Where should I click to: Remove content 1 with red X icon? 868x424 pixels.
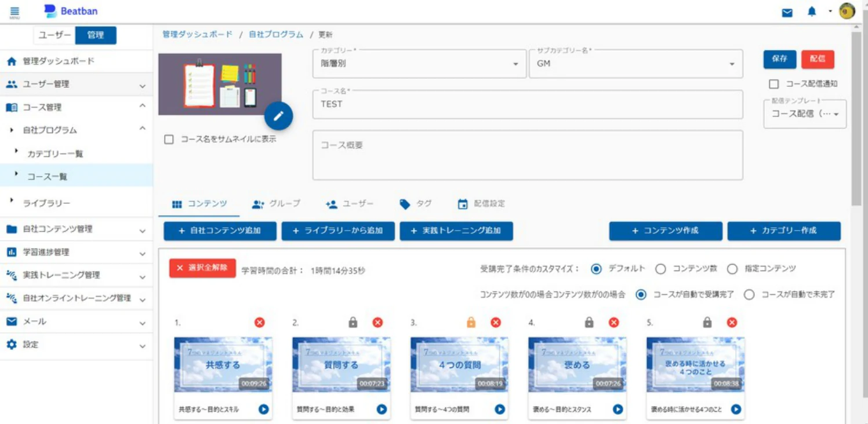click(x=260, y=323)
